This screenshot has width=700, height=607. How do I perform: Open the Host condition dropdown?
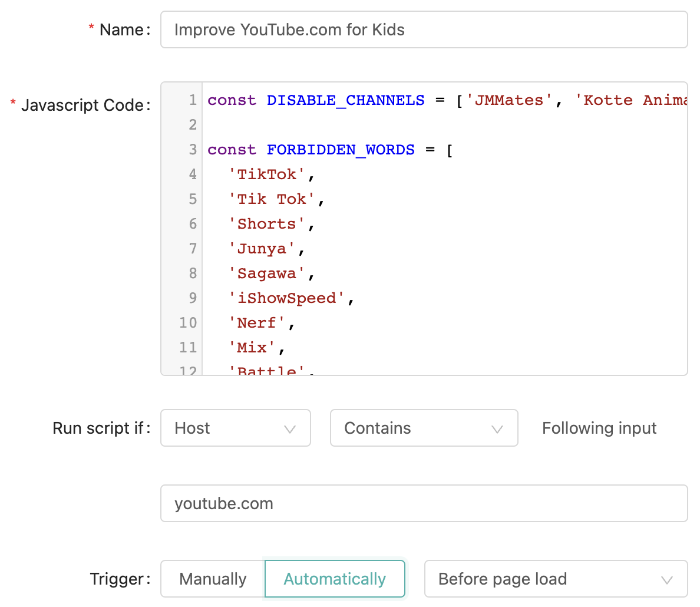[x=235, y=428]
